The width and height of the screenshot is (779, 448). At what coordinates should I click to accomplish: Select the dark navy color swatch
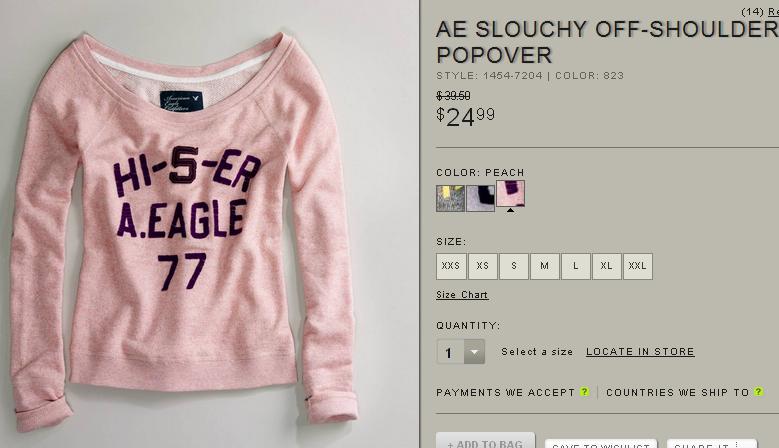click(480, 198)
